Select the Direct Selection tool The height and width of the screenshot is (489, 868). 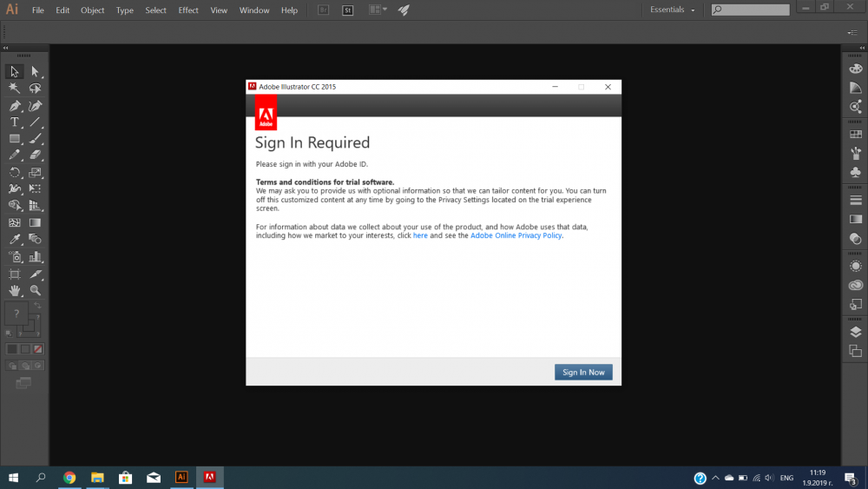coord(35,71)
